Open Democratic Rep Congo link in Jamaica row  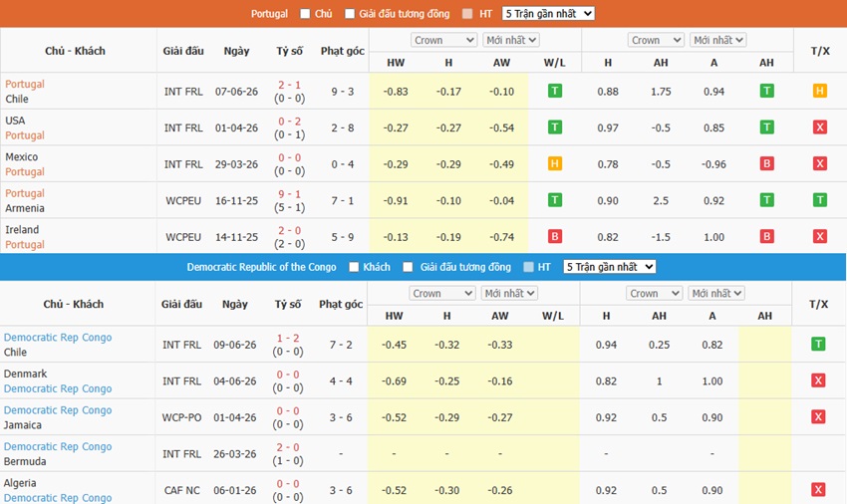click(58, 410)
